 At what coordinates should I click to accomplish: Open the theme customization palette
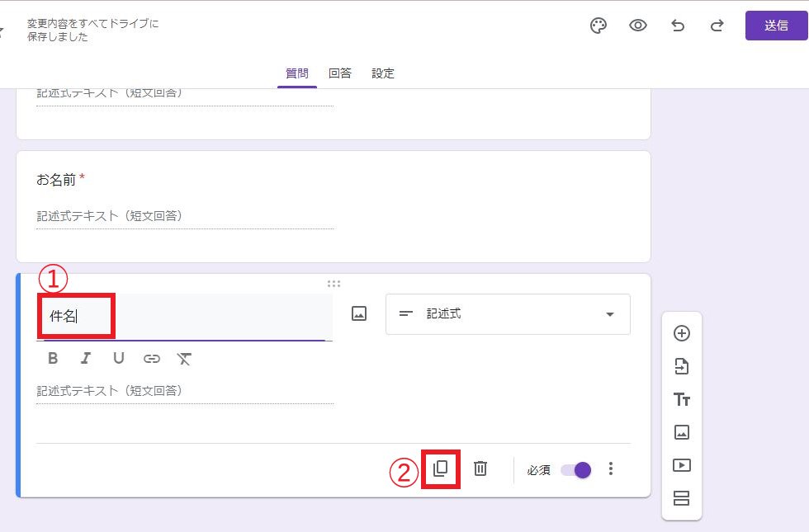click(x=598, y=26)
